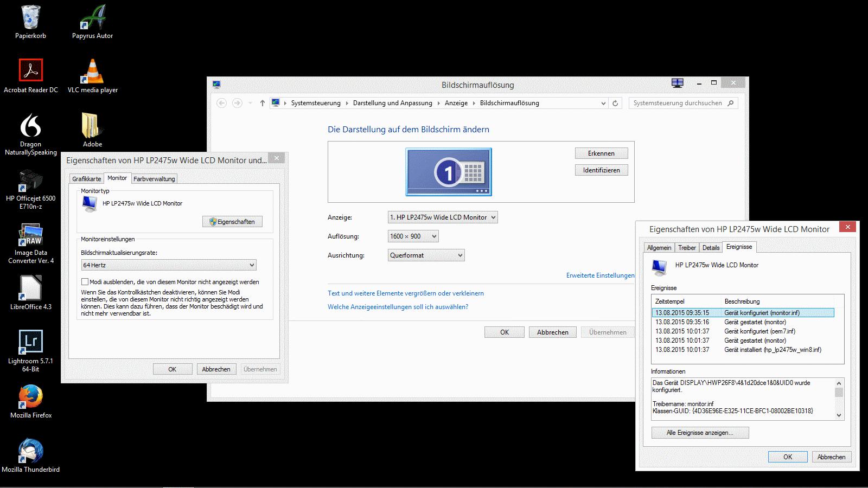The width and height of the screenshot is (868, 488).
Task: Expand breadcrumb arrow after Systemsteuerung
Action: (x=347, y=103)
